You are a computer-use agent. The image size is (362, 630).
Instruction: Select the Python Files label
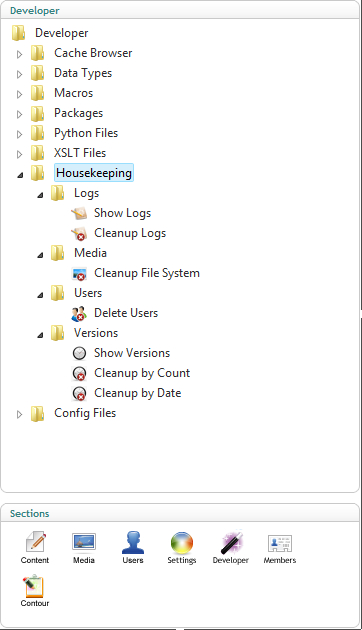[86, 133]
